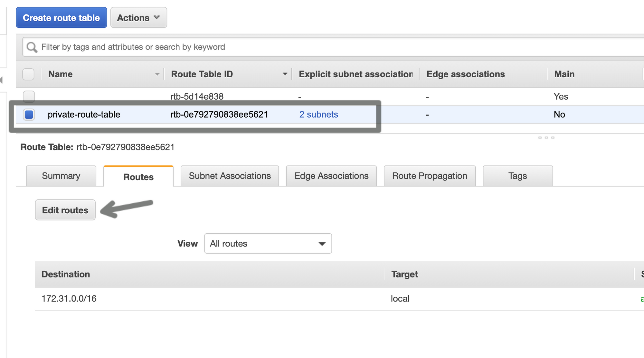Toggle the select-all header checkbox
The width and height of the screenshot is (644, 358).
pyautogui.click(x=28, y=74)
